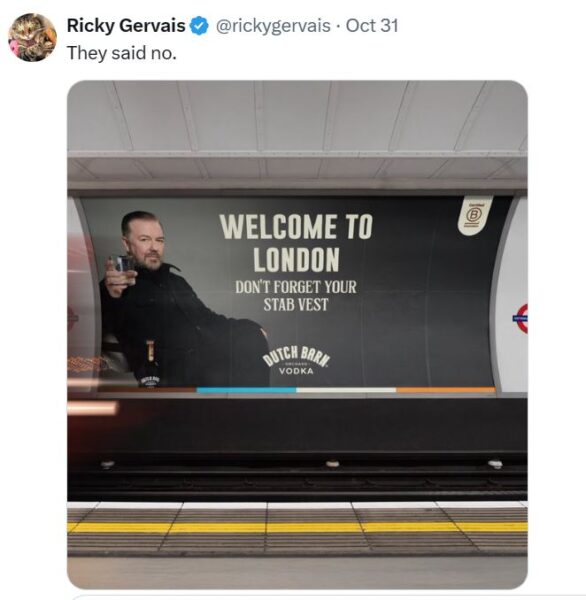Click the blurred Underground roundel at image left edge
Screen dimensions: 586x600
coord(73,316)
